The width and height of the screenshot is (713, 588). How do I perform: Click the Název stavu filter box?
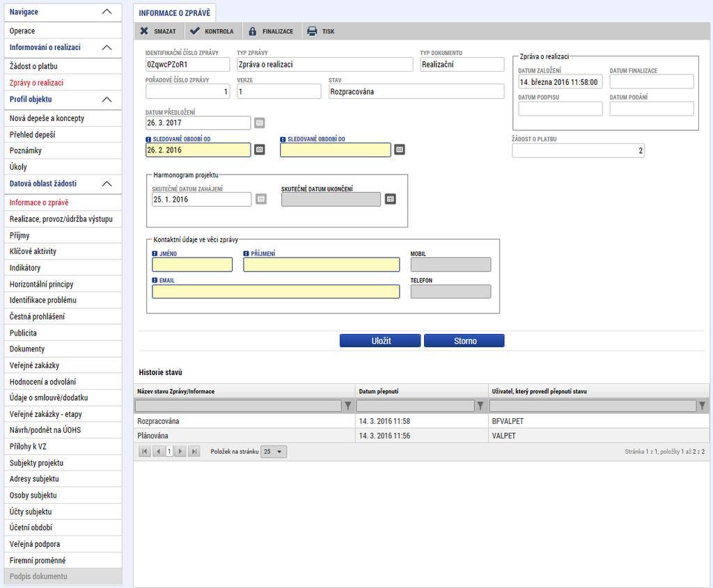tap(238, 405)
